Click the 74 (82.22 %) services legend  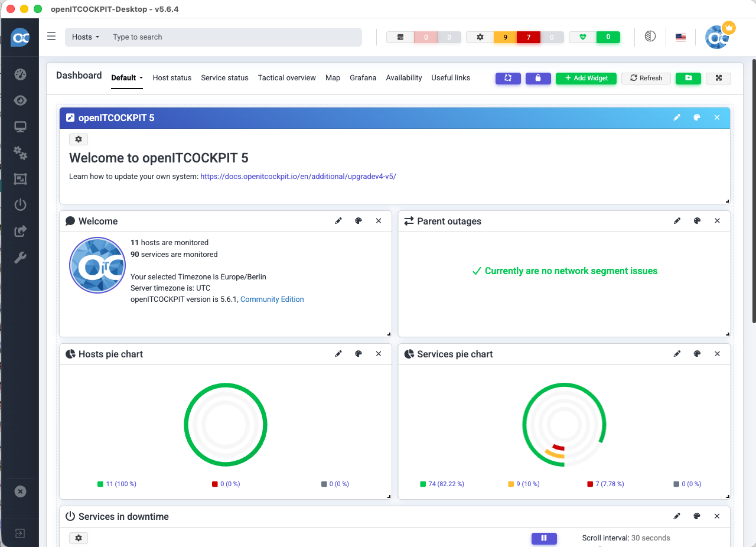click(x=442, y=484)
